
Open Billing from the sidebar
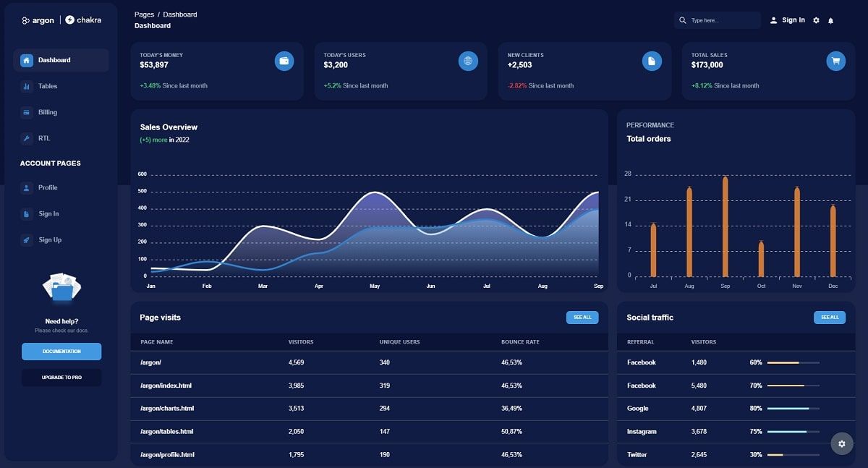click(x=46, y=112)
